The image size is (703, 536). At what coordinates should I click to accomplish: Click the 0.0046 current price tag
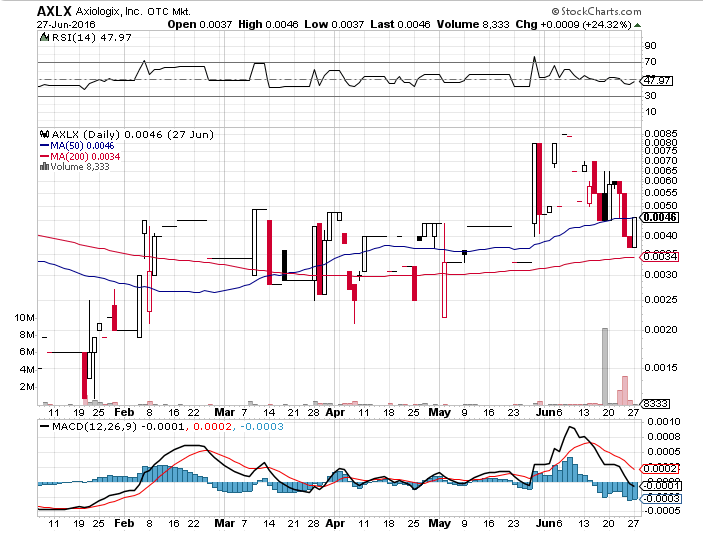pos(660,217)
